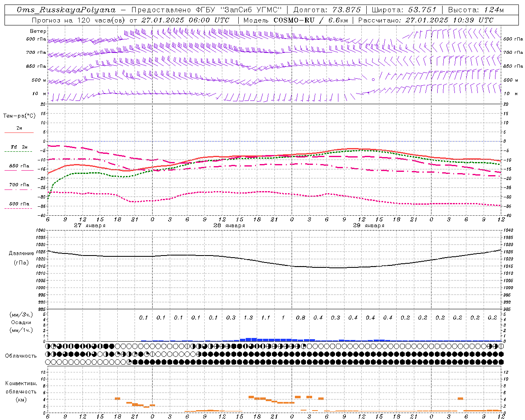Image resolution: width=525 pixels, height=420 pixels.
Task: Click the calculation time 27.01.2025 10:39 UTC
Action: [x=450, y=20]
